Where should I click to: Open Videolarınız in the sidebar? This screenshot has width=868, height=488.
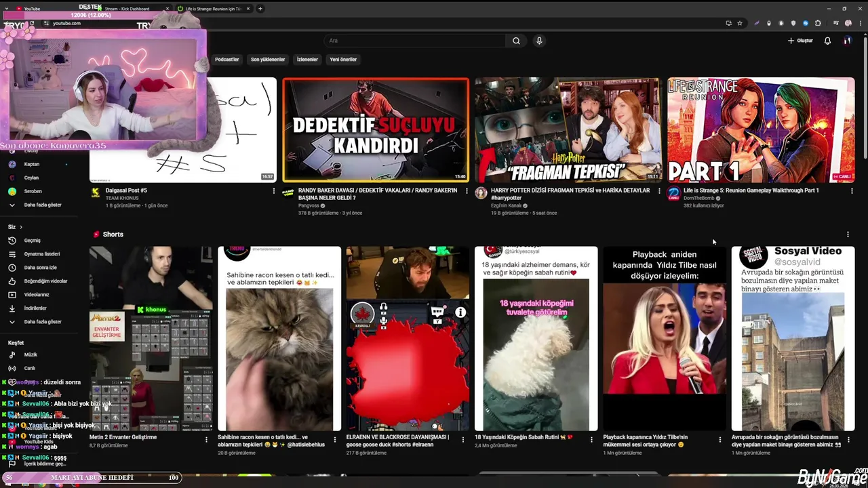point(37,295)
